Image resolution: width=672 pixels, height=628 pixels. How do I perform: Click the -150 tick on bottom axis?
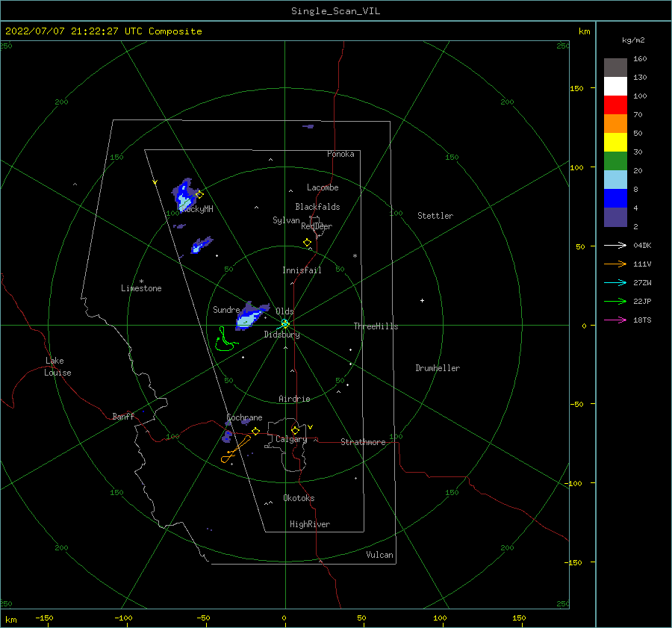tap(44, 618)
